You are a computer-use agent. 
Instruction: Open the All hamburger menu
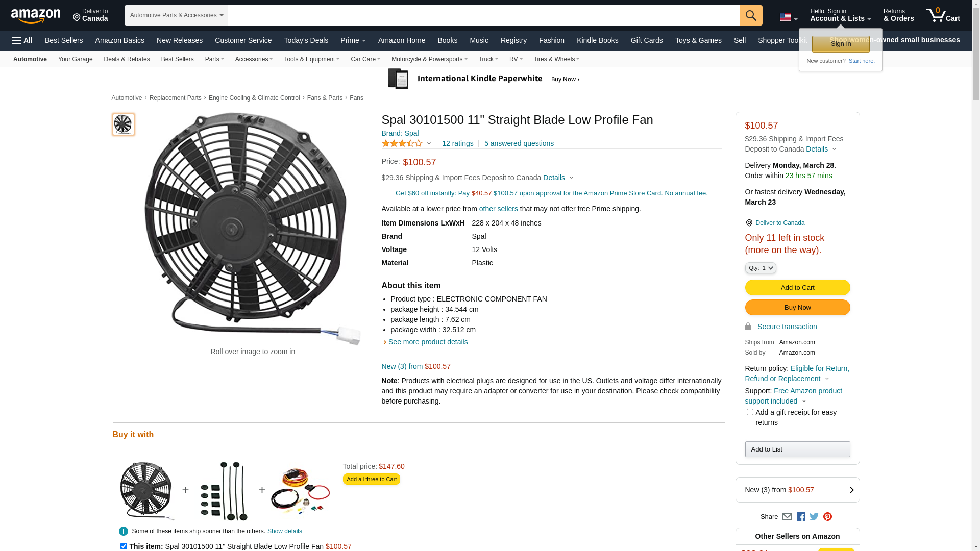[22, 40]
